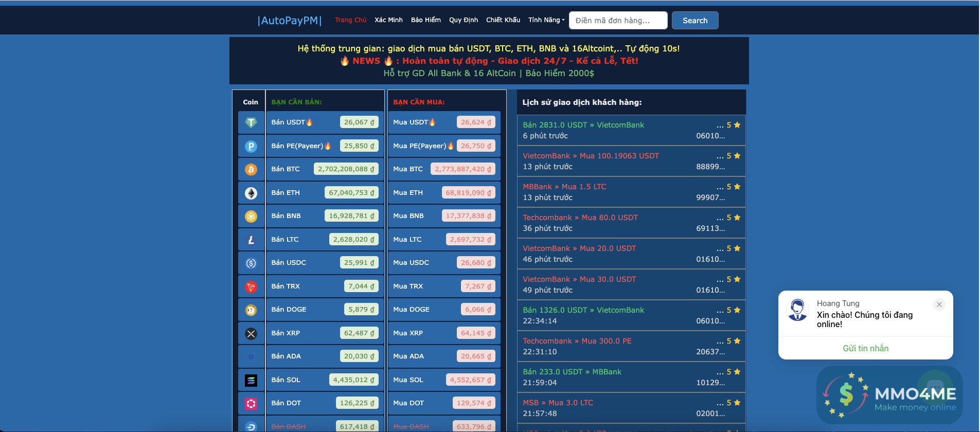Choose Mua DOT buy row
The image size is (980, 432).
pyautogui.click(x=444, y=403)
